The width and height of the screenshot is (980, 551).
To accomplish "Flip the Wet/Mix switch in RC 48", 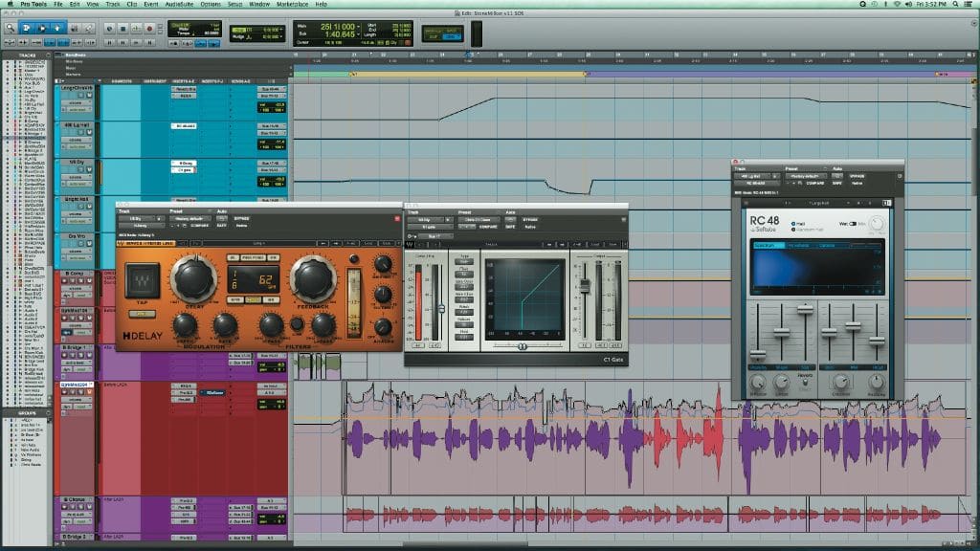I will click(853, 224).
